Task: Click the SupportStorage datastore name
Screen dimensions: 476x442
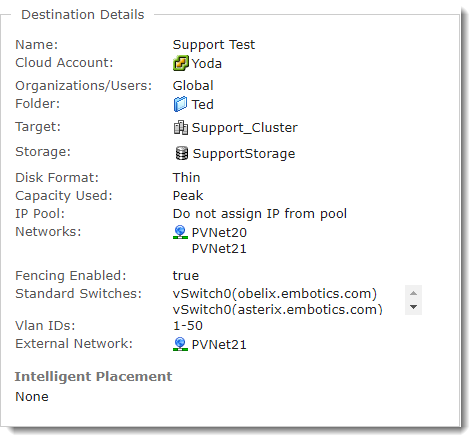Action: click(244, 154)
